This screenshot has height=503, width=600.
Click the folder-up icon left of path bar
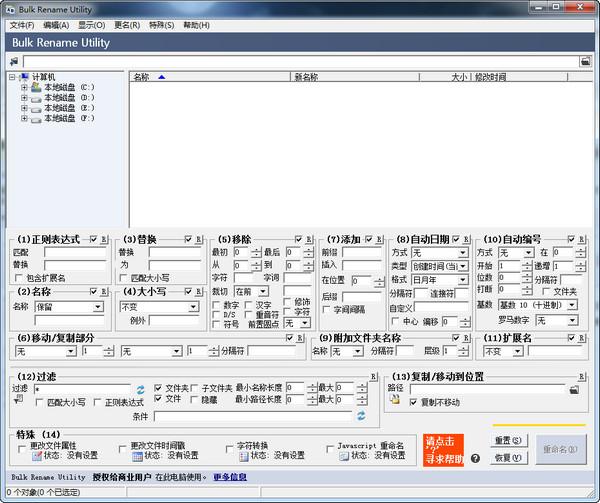pos(14,61)
